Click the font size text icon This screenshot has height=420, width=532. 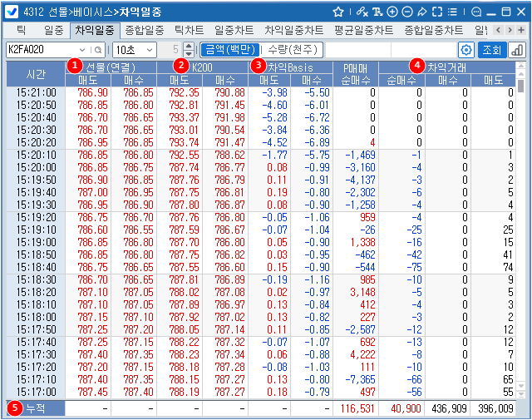[x=377, y=12]
